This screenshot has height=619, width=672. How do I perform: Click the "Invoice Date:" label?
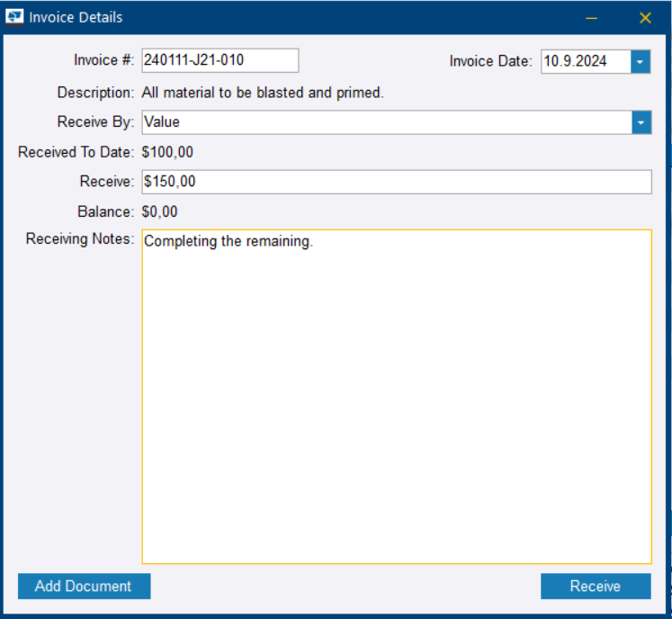coord(490,61)
